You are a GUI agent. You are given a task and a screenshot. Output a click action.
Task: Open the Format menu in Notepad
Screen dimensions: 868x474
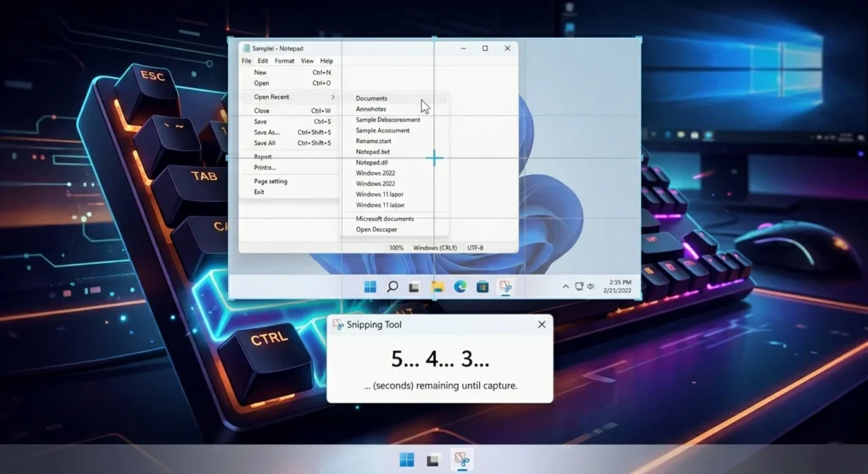[285, 61]
